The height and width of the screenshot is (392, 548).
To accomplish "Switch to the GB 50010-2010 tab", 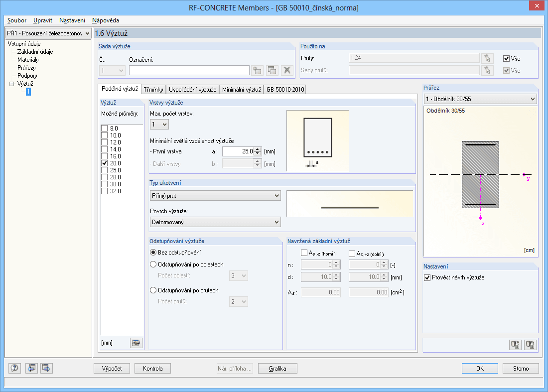I will coord(285,90).
